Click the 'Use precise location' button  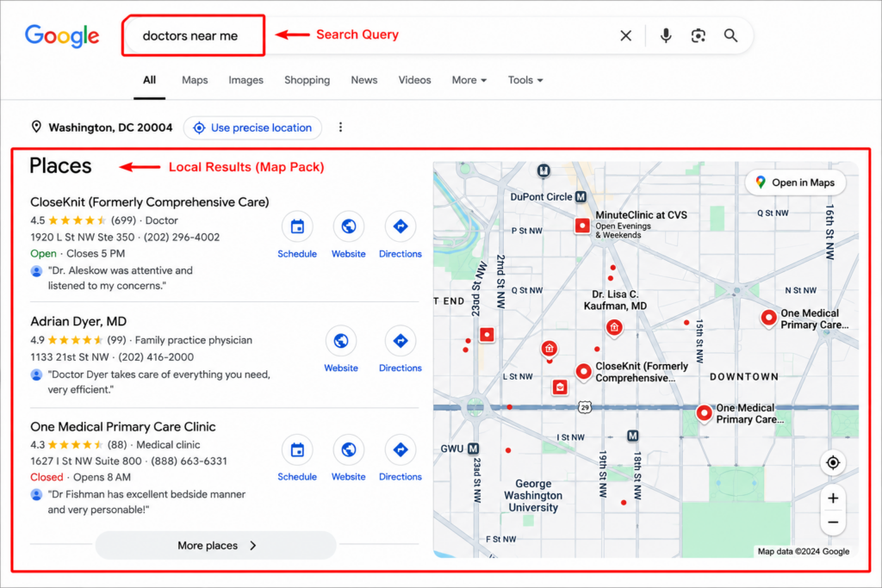click(x=252, y=127)
